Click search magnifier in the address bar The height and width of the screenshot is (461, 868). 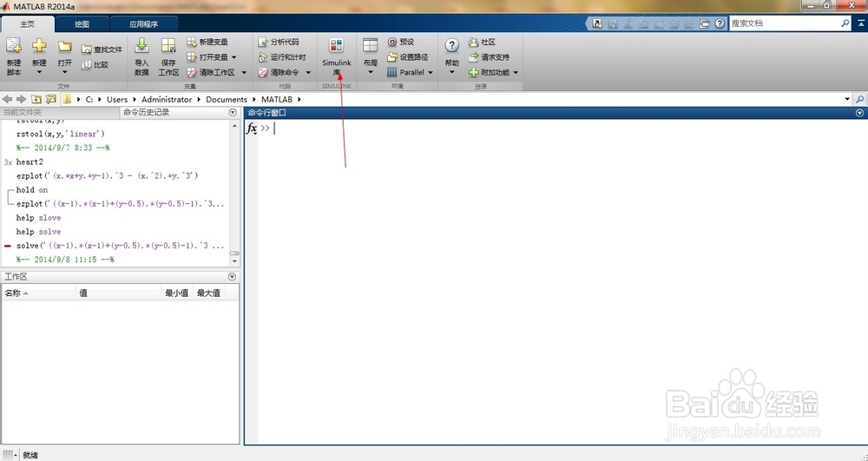[859, 99]
